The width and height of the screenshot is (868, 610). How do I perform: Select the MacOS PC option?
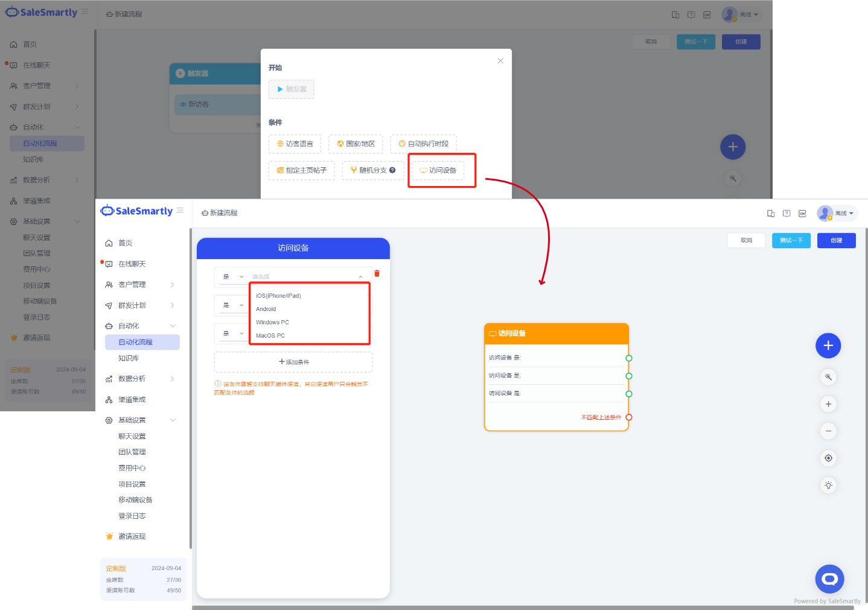(270, 336)
